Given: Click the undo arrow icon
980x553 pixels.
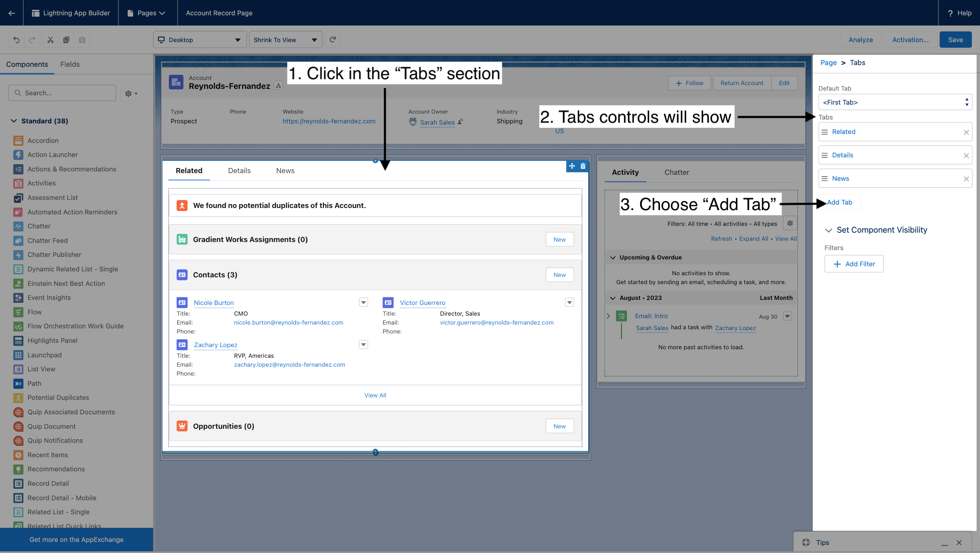Looking at the screenshot, I should coord(16,40).
